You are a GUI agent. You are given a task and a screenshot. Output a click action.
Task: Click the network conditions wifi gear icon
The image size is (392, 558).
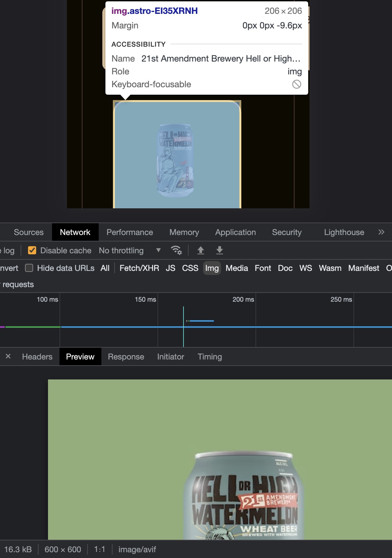[176, 250]
